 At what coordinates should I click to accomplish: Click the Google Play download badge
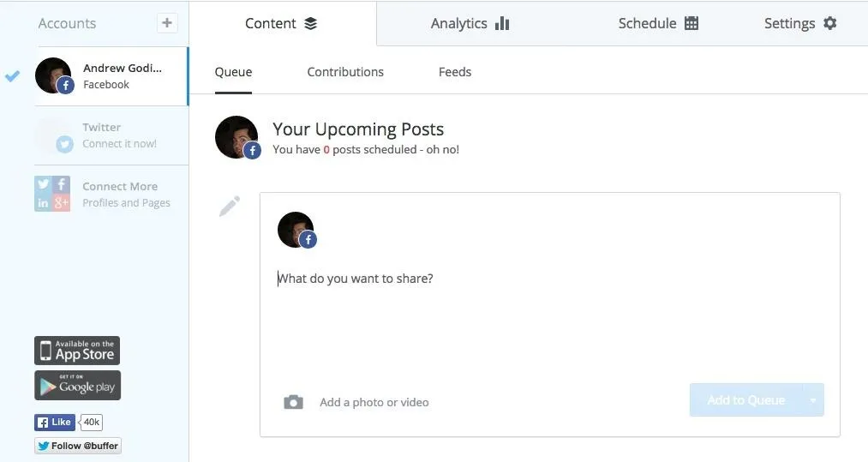77,385
